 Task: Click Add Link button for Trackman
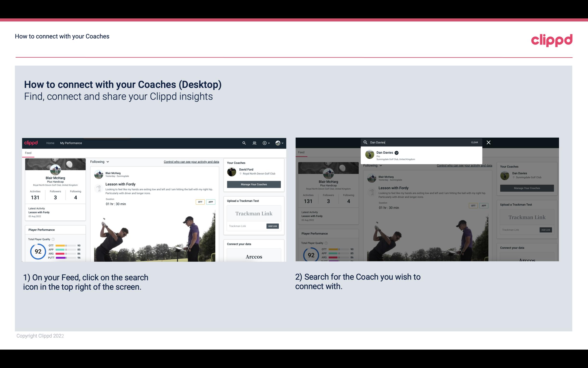pos(273,226)
